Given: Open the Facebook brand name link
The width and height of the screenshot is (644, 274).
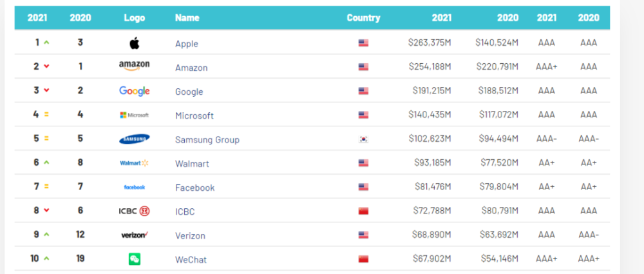Looking at the screenshot, I should point(194,188).
